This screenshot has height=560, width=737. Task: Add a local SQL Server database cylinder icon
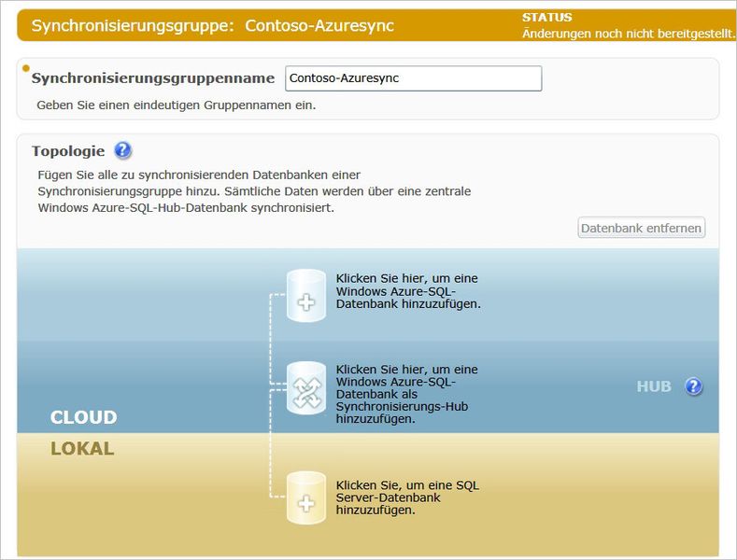click(306, 497)
